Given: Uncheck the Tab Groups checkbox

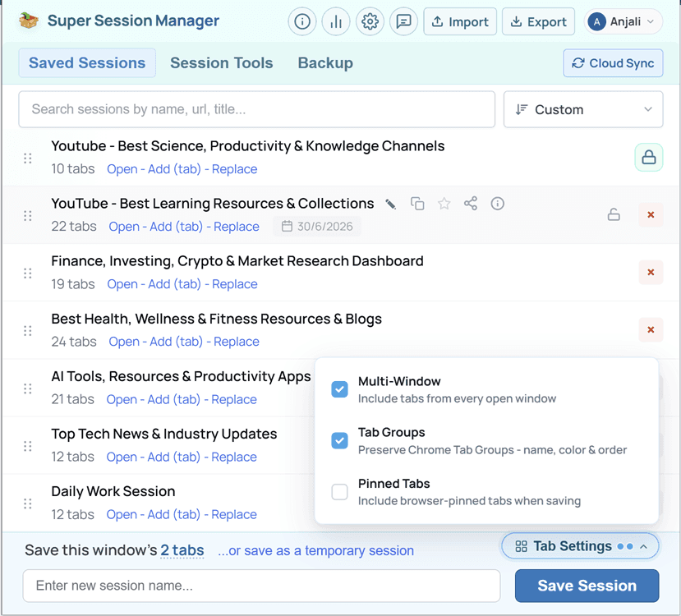Looking at the screenshot, I should click(339, 440).
